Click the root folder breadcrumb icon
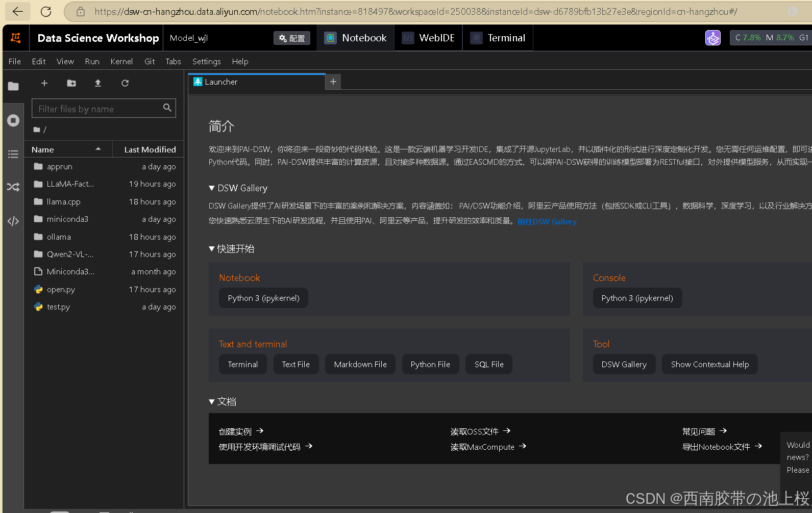The height and width of the screenshot is (513, 812). click(37, 130)
